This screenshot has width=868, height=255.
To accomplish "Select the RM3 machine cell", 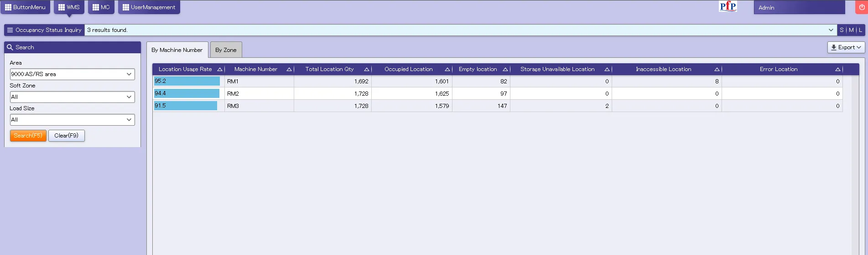I will click(x=259, y=106).
